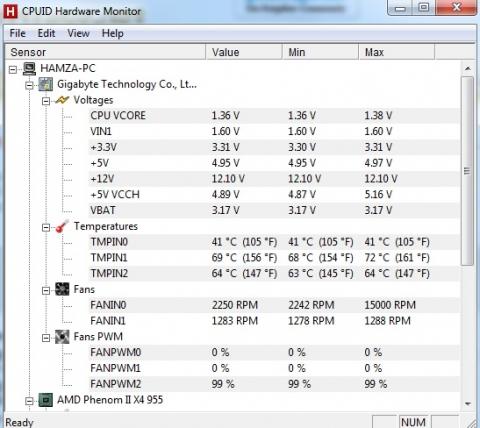Collapse the Temperatures tree section

point(46,227)
